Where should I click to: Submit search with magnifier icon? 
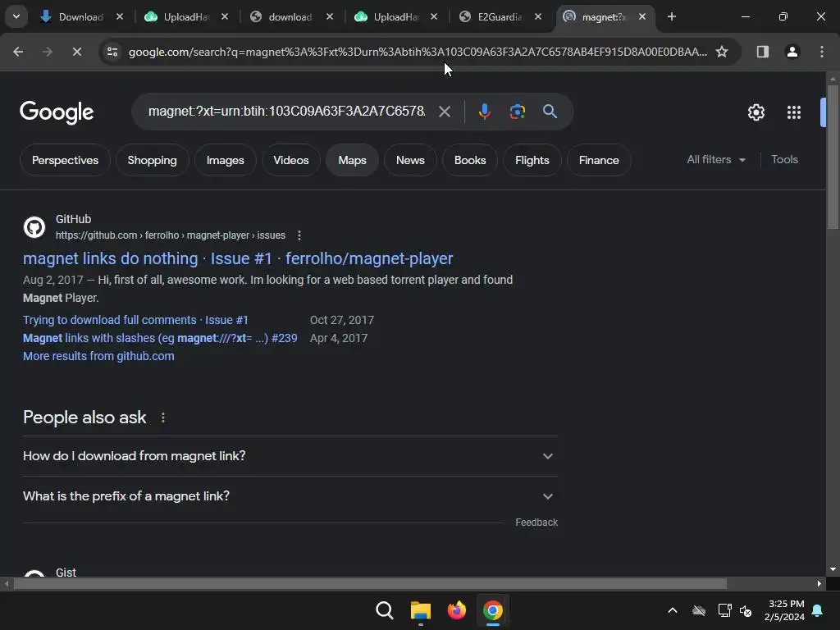[550, 112]
